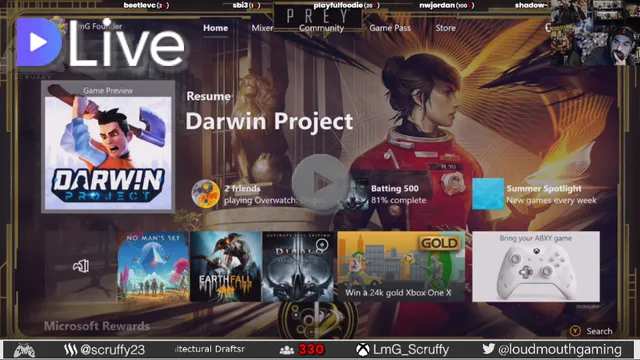Open Win a 24k gold Xbox tile
This screenshot has height=360, width=640.
[401, 267]
